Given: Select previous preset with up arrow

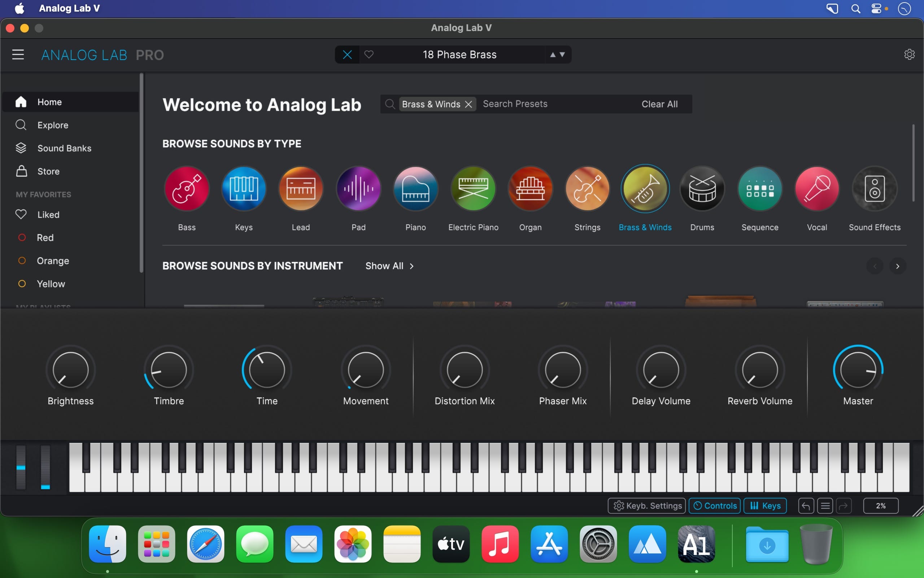Looking at the screenshot, I should 553,55.
